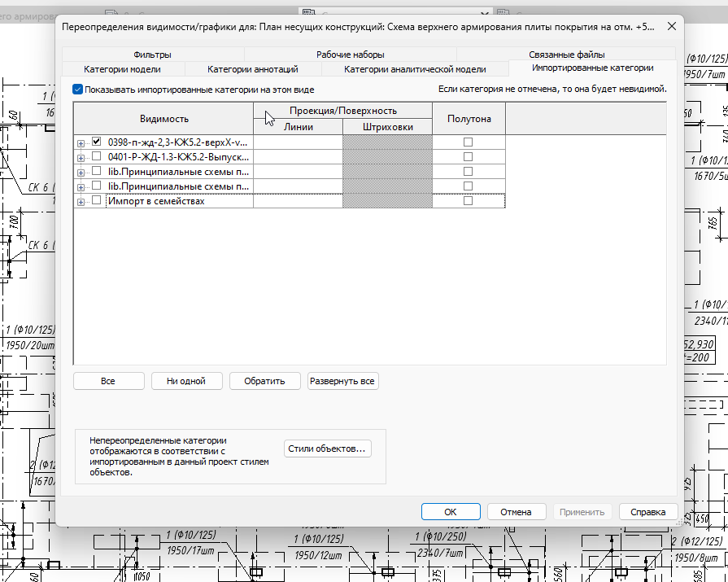This screenshot has width=728, height=582.
Task: Click Линии cell of 0398-п-жд-2,3-КЖ5.2-верхХ row
Action: pos(298,142)
